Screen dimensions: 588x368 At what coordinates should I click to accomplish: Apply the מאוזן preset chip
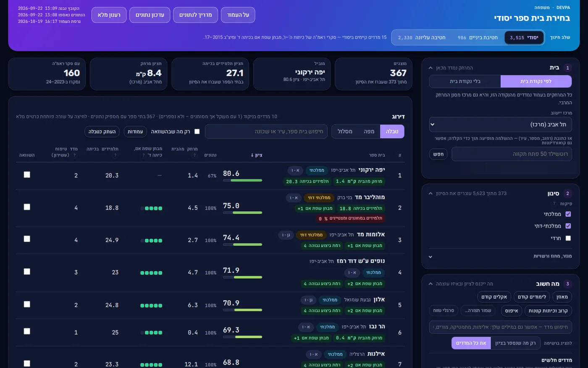coord(562,297)
